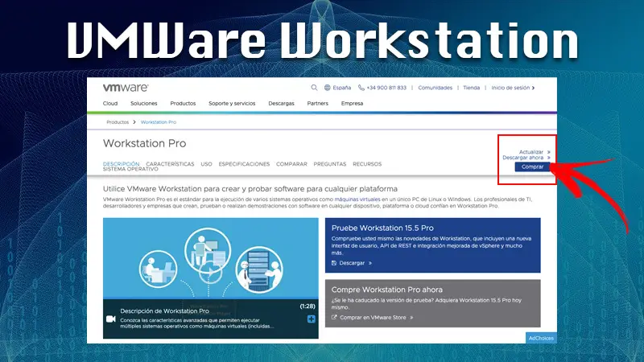Click the phone handset icon

(x=361, y=88)
